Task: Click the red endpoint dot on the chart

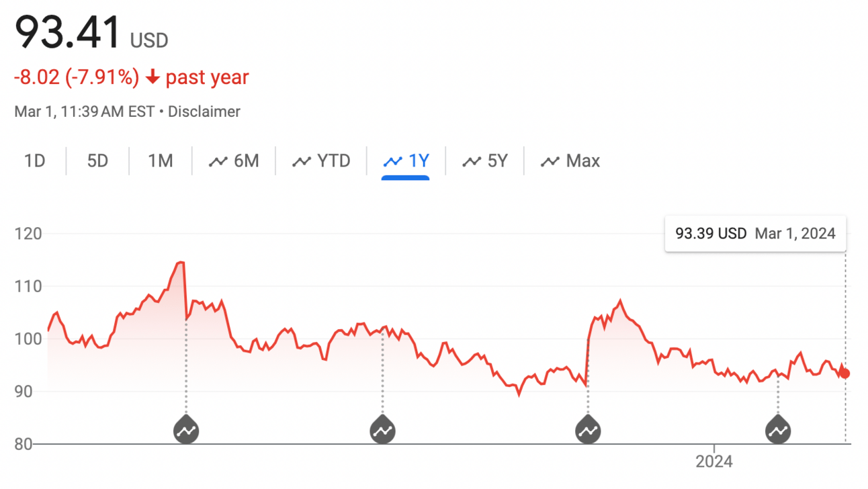Action: click(x=845, y=373)
